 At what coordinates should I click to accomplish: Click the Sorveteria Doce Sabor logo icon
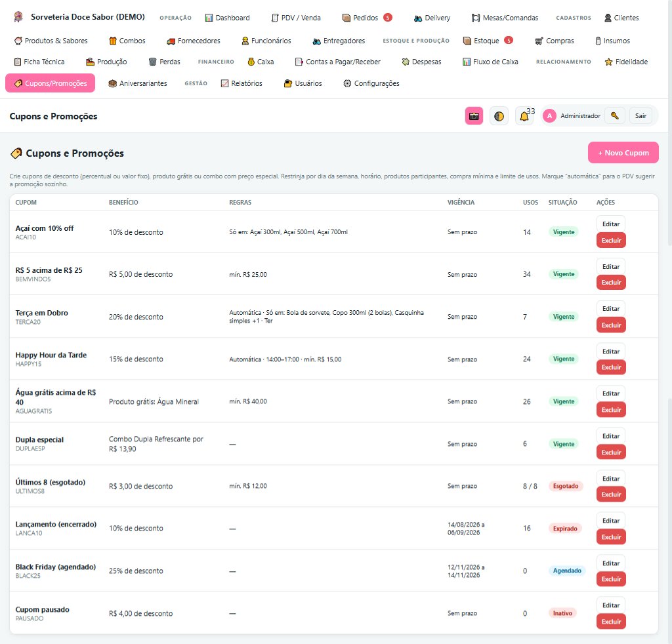coord(18,16)
